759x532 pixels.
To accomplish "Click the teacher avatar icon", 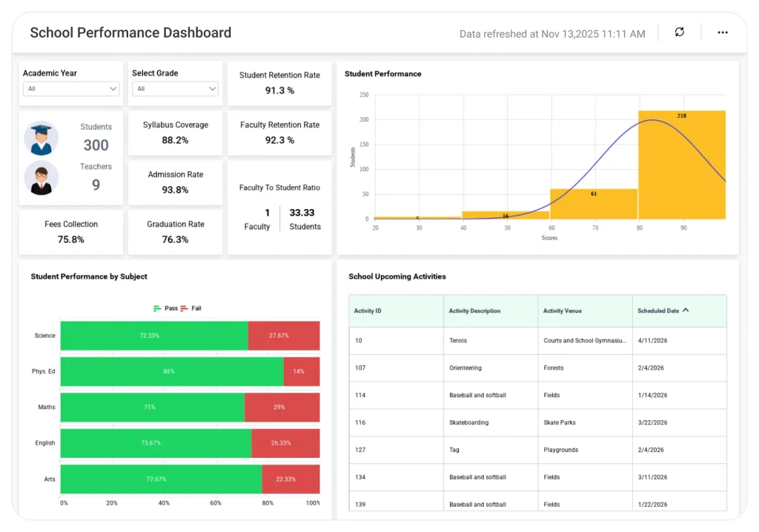I will pos(42,178).
